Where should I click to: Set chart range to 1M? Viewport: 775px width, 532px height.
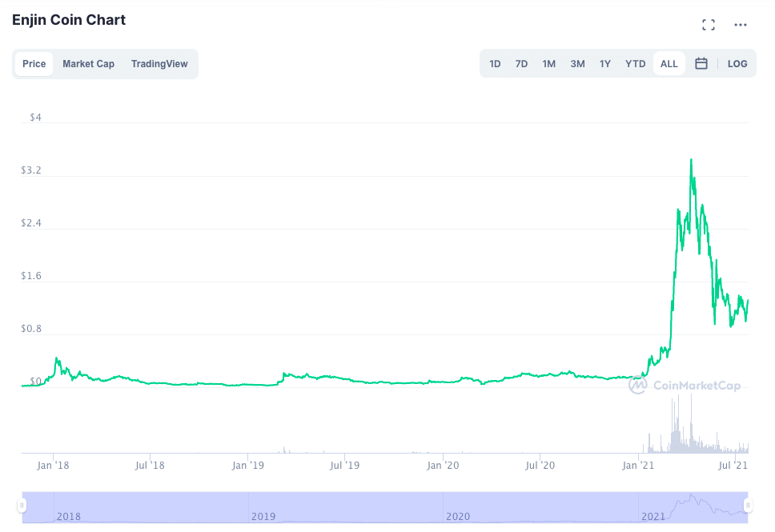pos(548,64)
